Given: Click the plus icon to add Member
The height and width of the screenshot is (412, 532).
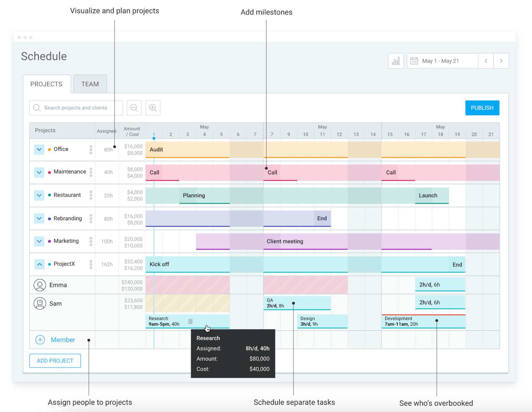Looking at the screenshot, I should (40, 340).
